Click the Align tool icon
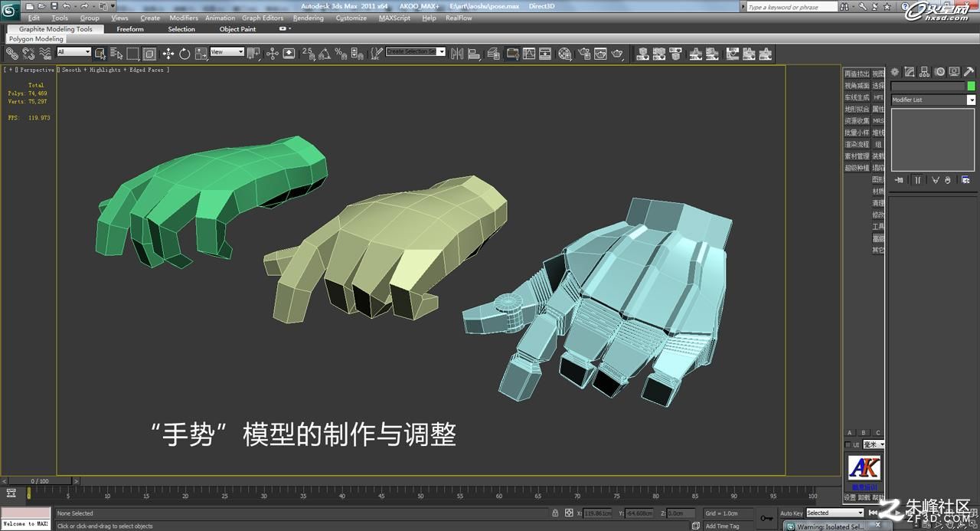980x531 pixels. pyautogui.click(x=474, y=53)
